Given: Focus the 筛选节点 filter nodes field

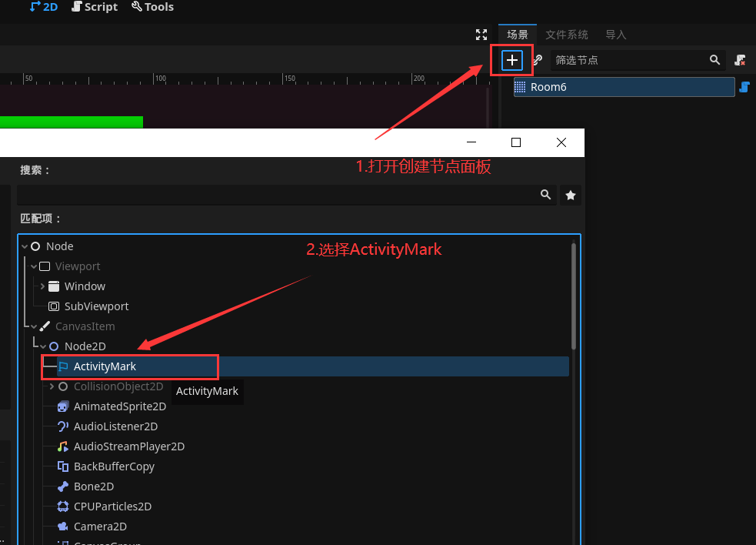Looking at the screenshot, I should [638, 60].
